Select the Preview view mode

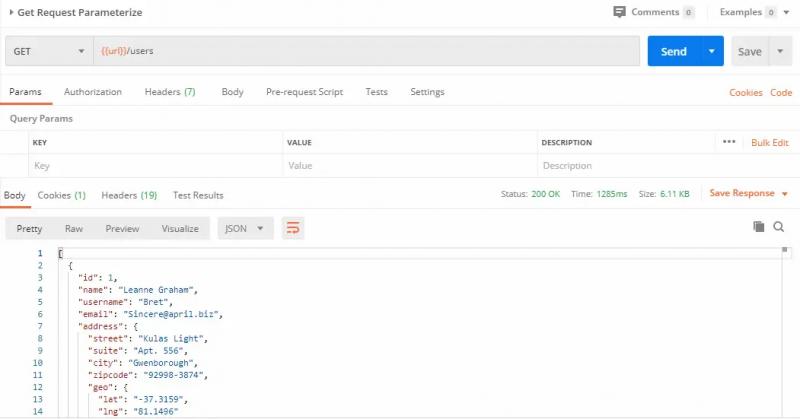122,229
